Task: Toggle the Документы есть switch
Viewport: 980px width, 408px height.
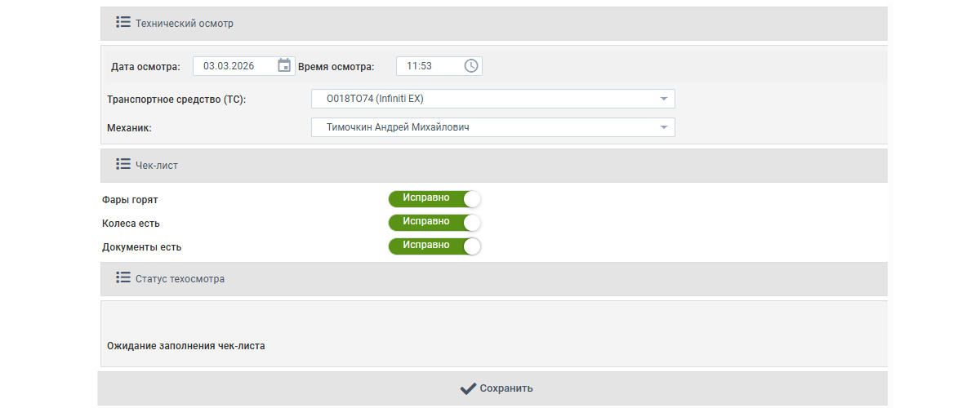Action: click(434, 246)
